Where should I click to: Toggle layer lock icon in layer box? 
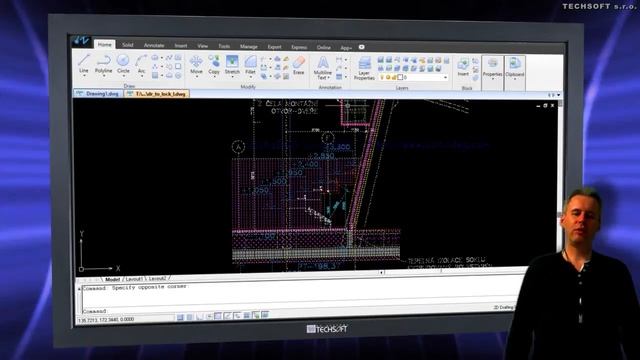tap(393, 77)
